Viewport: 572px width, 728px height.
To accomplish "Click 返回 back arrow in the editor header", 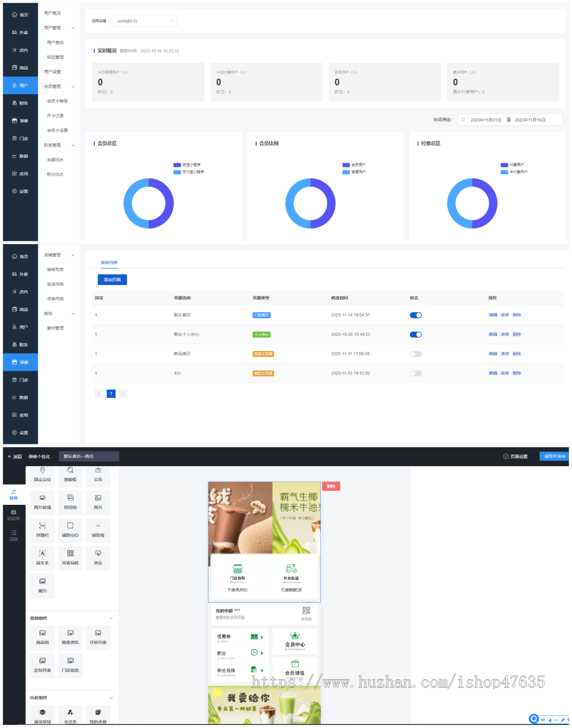I will pyautogui.click(x=15, y=457).
